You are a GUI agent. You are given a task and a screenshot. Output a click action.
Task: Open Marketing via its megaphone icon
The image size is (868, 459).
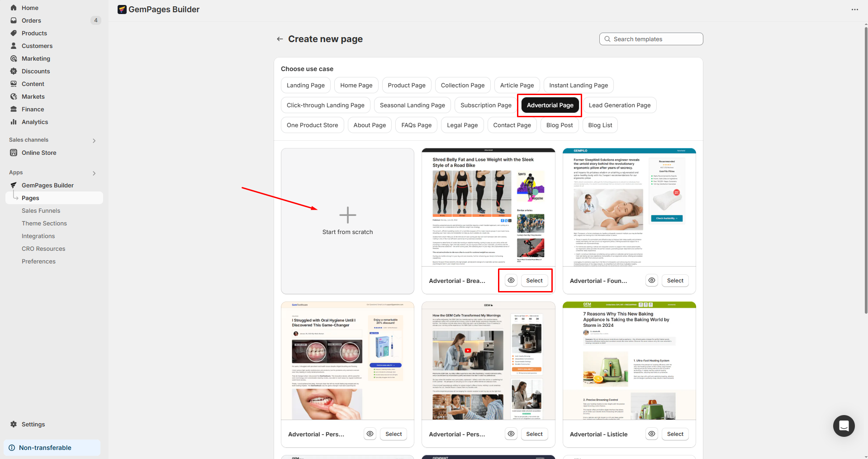(x=14, y=58)
